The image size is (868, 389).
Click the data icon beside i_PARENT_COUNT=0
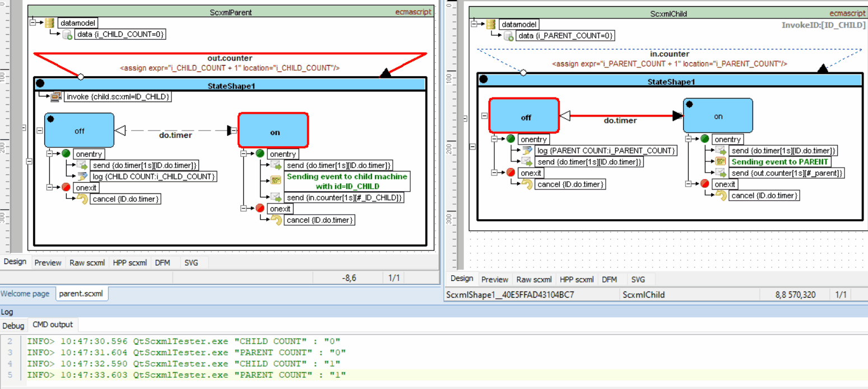coord(508,36)
